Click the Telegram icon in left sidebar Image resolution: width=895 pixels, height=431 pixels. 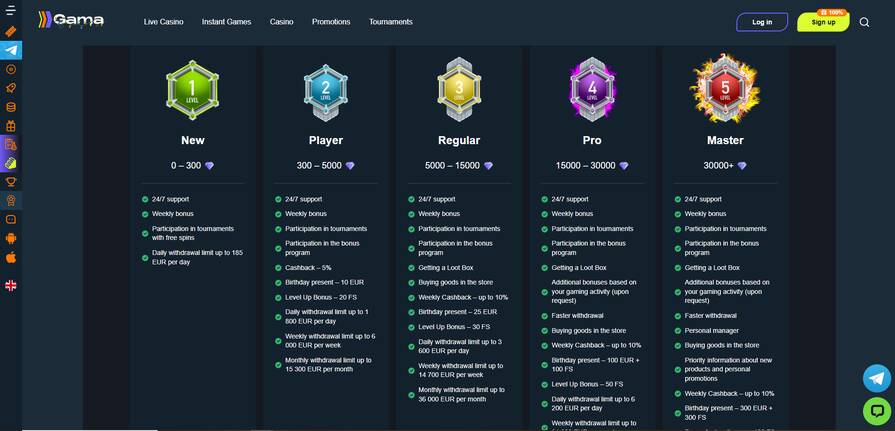11,50
